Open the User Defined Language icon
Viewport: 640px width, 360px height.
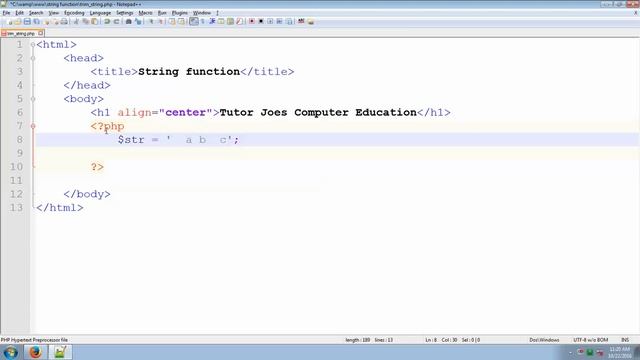pyautogui.click(x=221, y=21)
